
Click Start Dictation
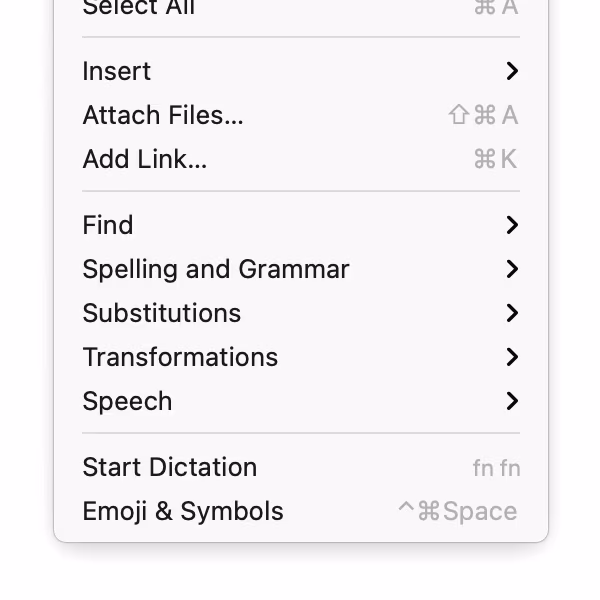point(170,467)
